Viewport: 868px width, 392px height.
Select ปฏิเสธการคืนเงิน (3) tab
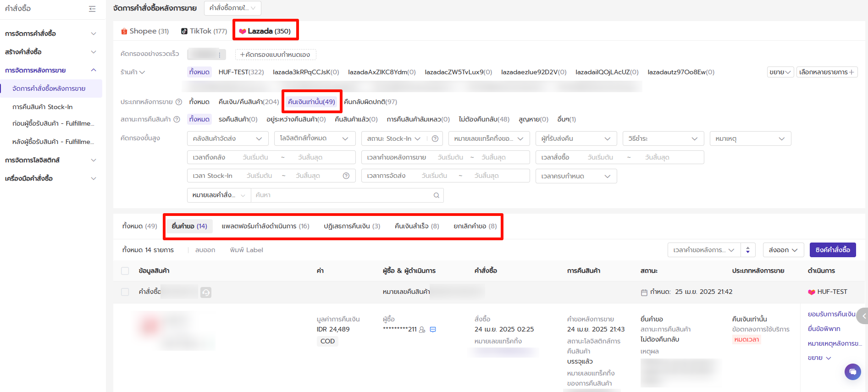pos(352,226)
